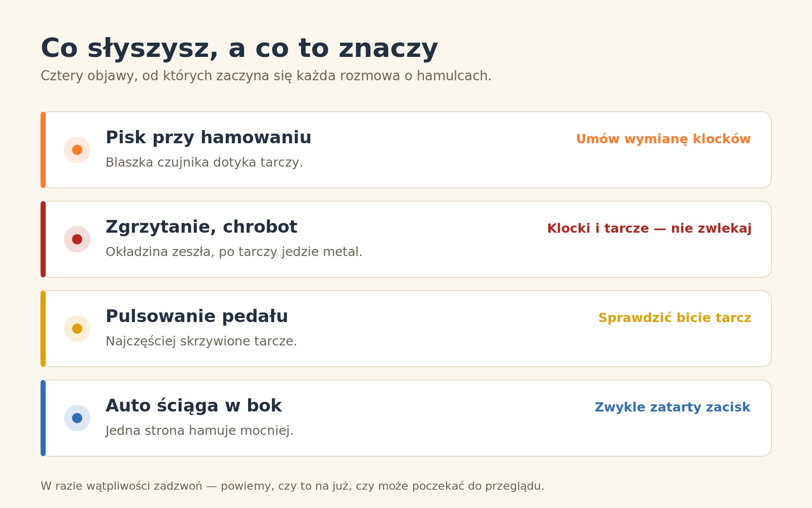Screen dimensions: 812x508
Task: Click the blue dot icon beside Auto ściąga w bok
Action: [x=77, y=418]
